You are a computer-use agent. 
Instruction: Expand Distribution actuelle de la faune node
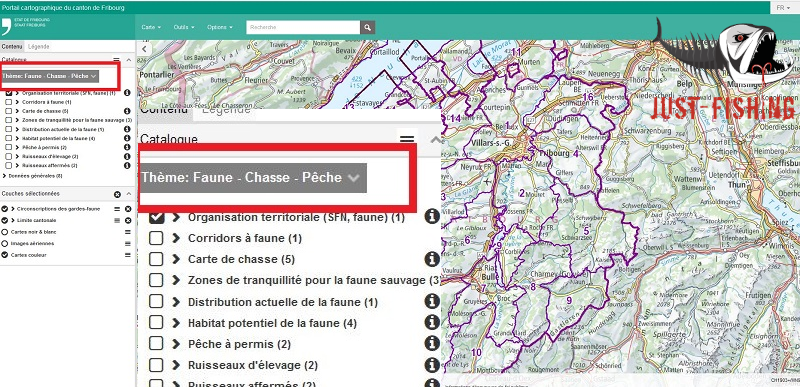point(17,129)
